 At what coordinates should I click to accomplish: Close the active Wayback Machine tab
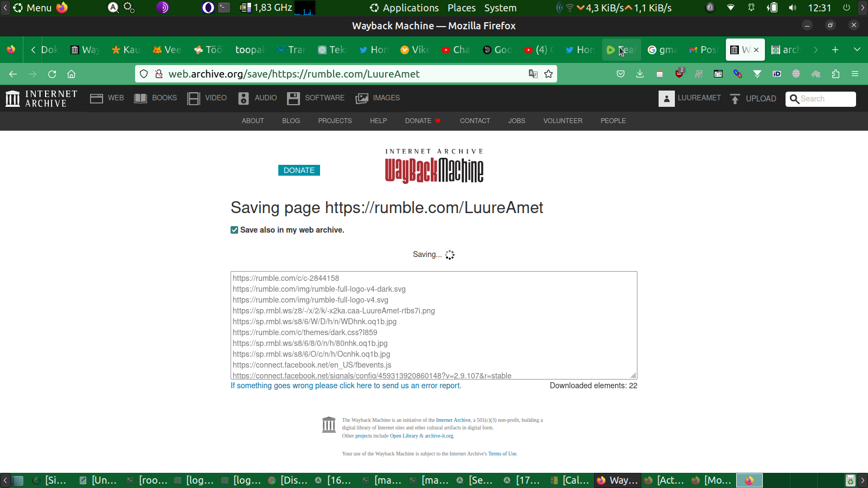(756, 50)
